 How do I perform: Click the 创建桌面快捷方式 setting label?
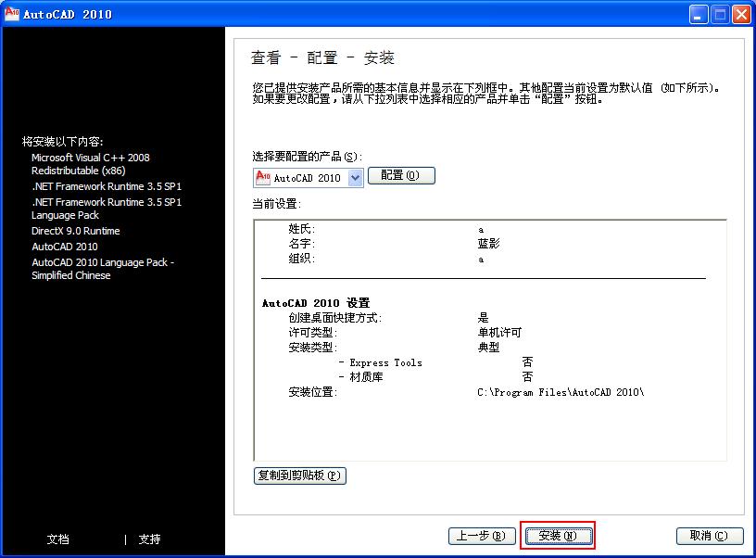point(335,318)
